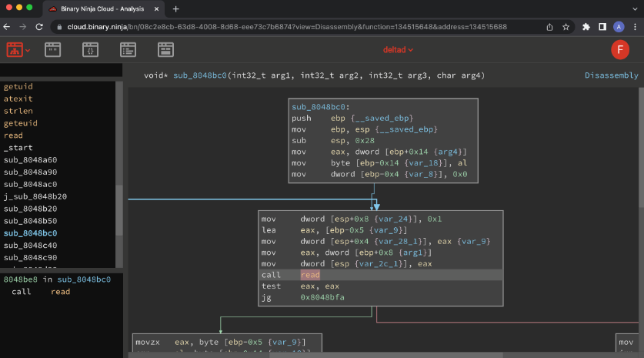Jump to the 0x8048bfa branch address
This screenshot has width=644, height=358.
321,296
